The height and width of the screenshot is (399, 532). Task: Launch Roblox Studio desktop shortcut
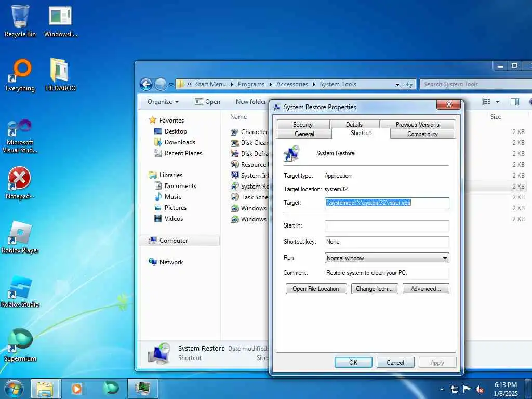click(20, 292)
